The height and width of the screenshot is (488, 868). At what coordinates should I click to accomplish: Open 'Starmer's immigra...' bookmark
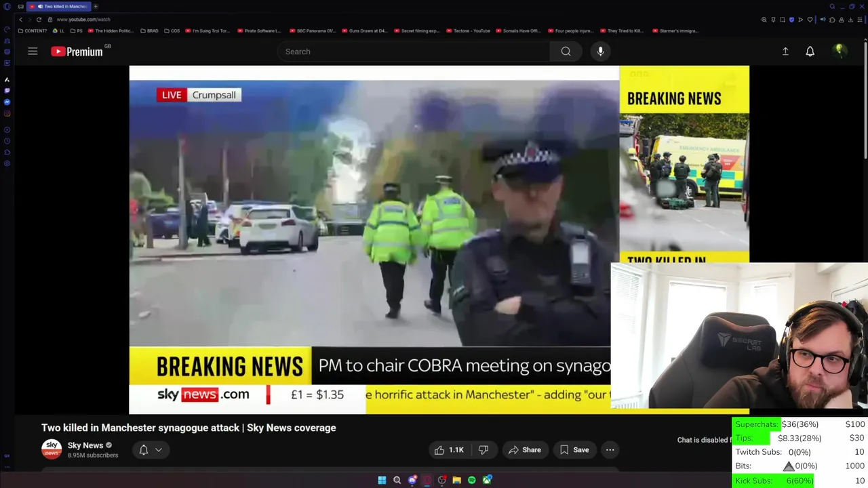point(675,30)
